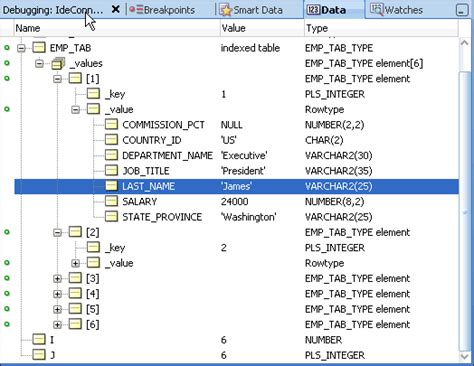Click the [1] element icon
474x366 pixels.
75,78
